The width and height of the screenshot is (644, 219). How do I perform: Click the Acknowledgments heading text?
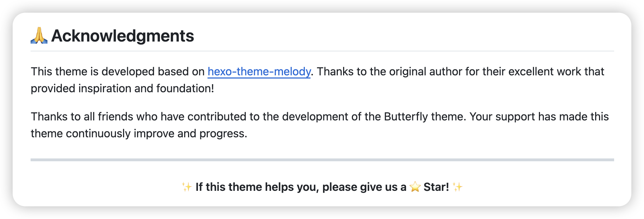pyautogui.click(x=122, y=36)
